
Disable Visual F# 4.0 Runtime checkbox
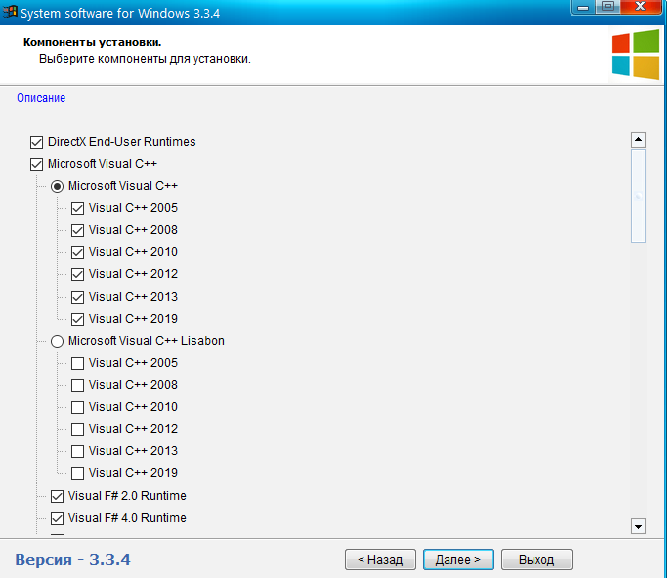pos(57,518)
